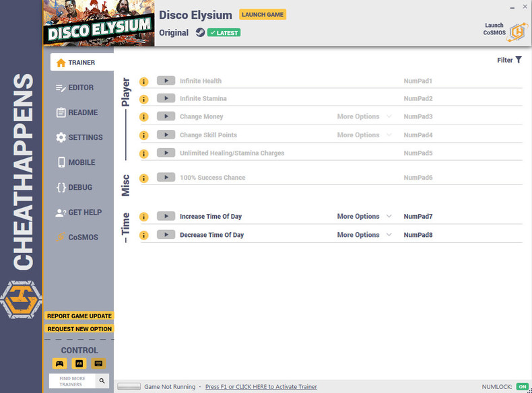Open the SETTINGS tab
Screen dimensions: 532x393
(x=79, y=137)
